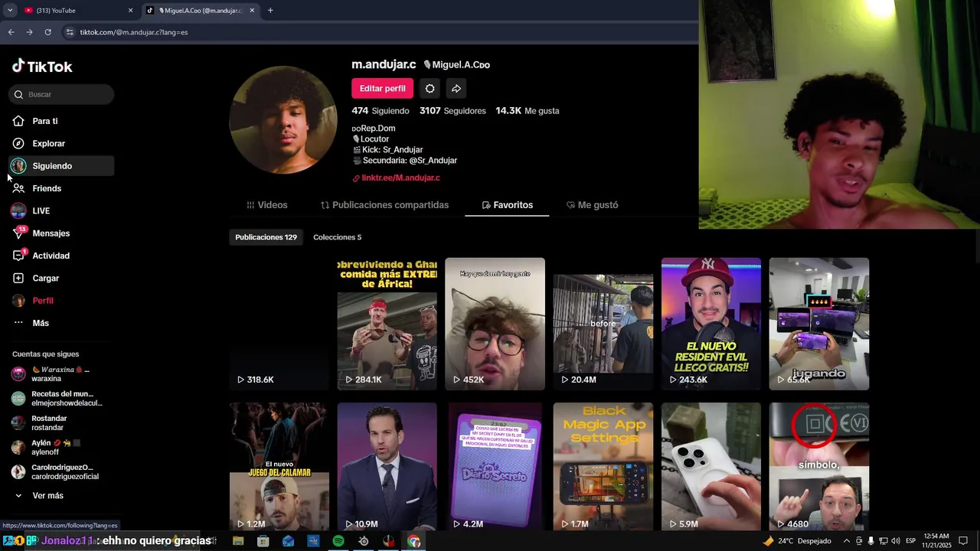
Task: Open the Juego del Calamar video
Action: (279, 466)
